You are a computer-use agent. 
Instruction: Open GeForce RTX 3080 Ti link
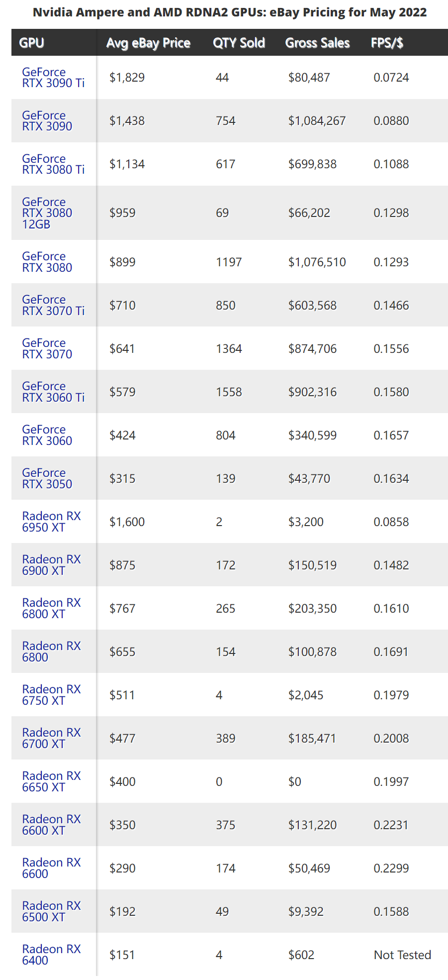coord(53,164)
